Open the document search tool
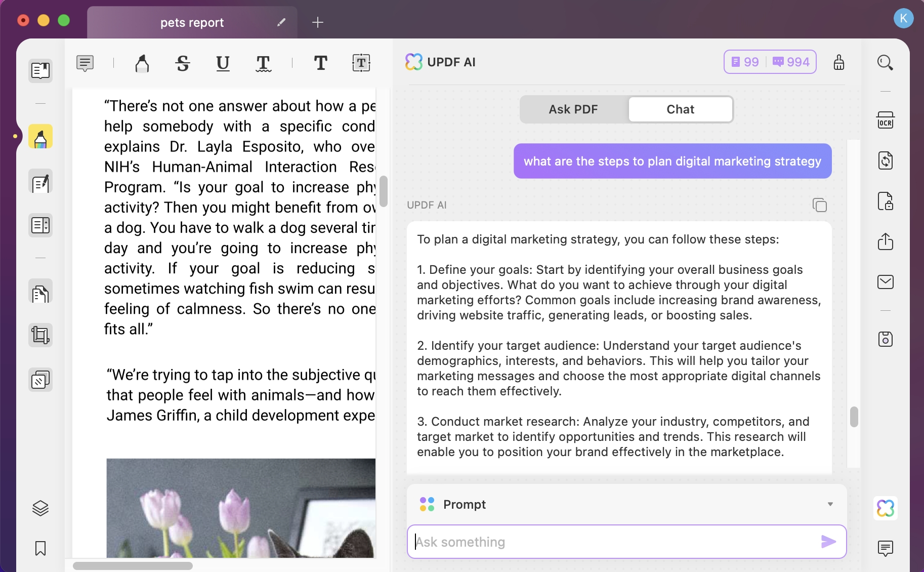This screenshot has height=572, width=924. (886, 62)
